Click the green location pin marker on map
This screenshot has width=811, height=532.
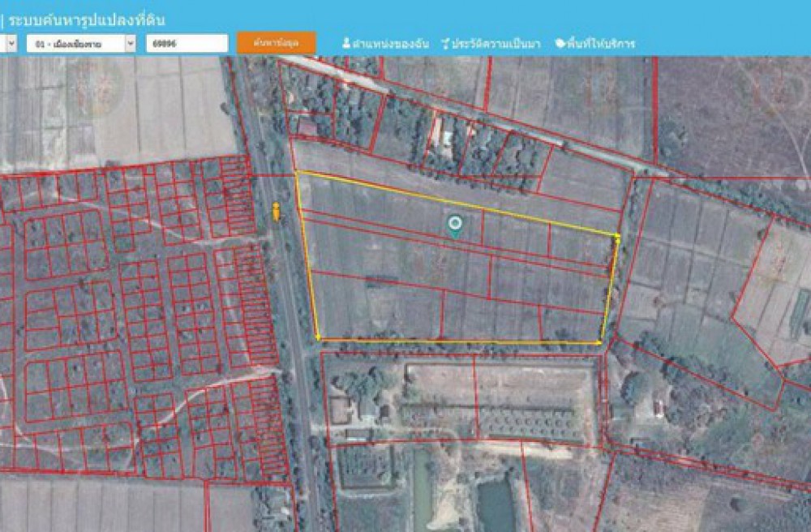pyautogui.click(x=455, y=227)
